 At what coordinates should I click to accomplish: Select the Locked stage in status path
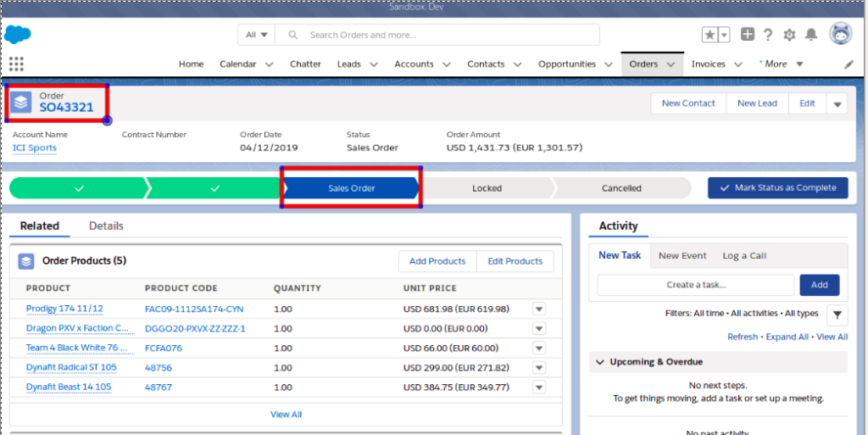487,188
